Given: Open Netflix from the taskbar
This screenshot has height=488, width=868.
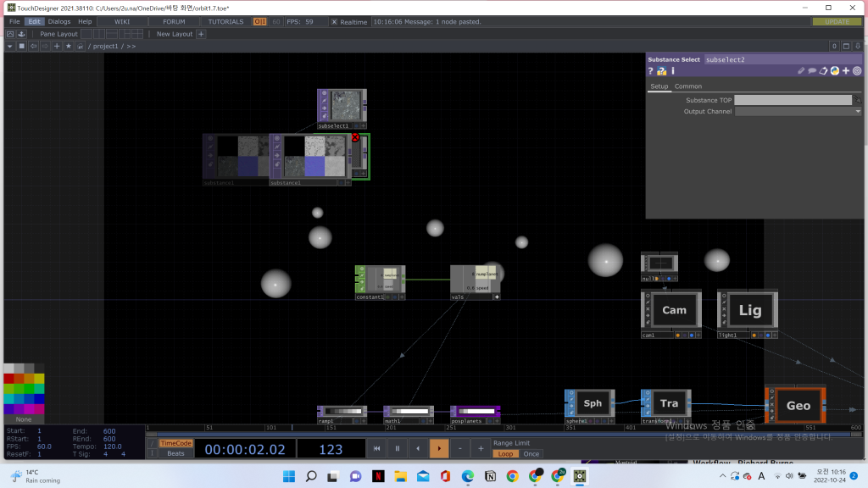Looking at the screenshot, I should click(x=378, y=476).
